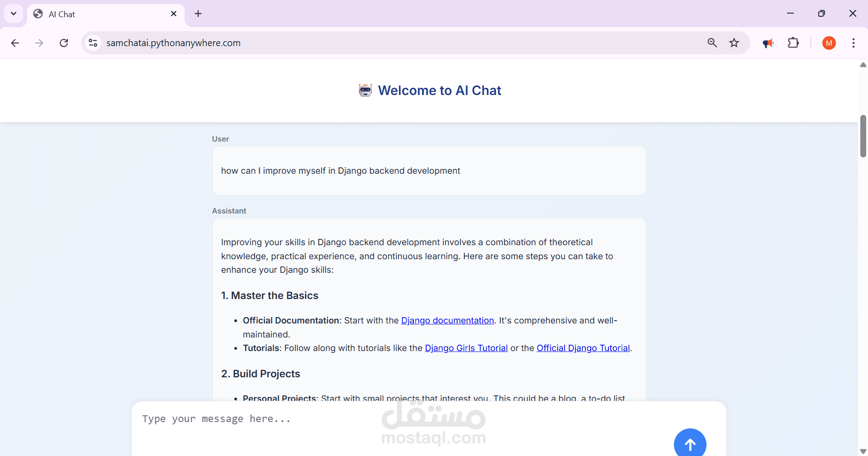
Task: Click the address bar URL
Action: [173, 43]
